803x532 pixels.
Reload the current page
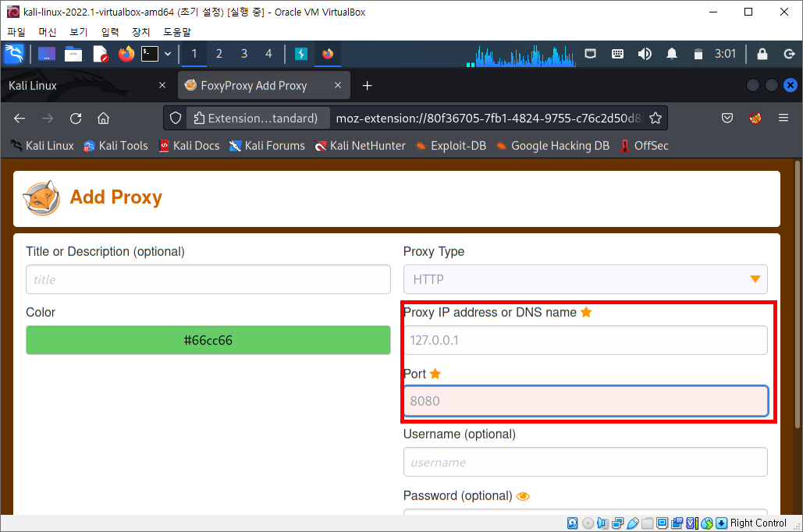pyautogui.click(x=76, y=119)
